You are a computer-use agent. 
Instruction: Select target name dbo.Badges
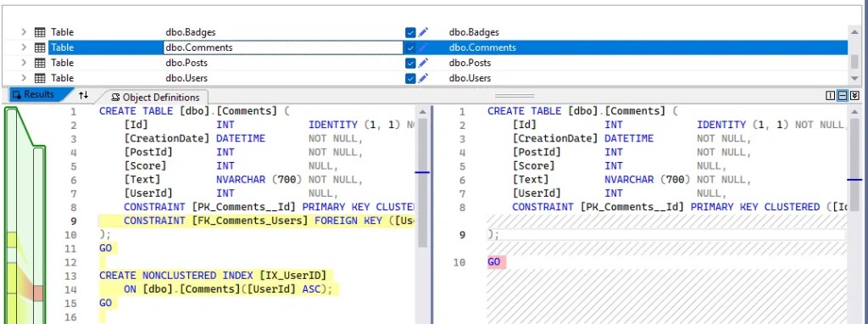coord(474,32)
